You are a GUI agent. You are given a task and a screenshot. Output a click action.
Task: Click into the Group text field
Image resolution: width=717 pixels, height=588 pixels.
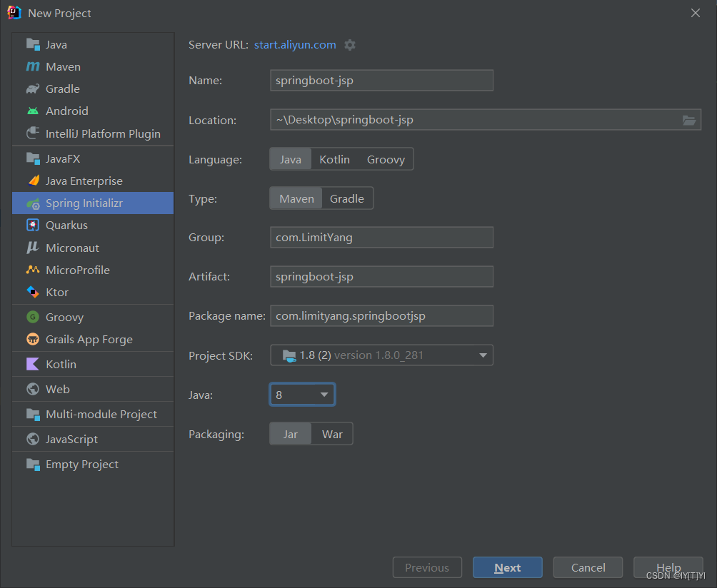[x=382, y=237]
